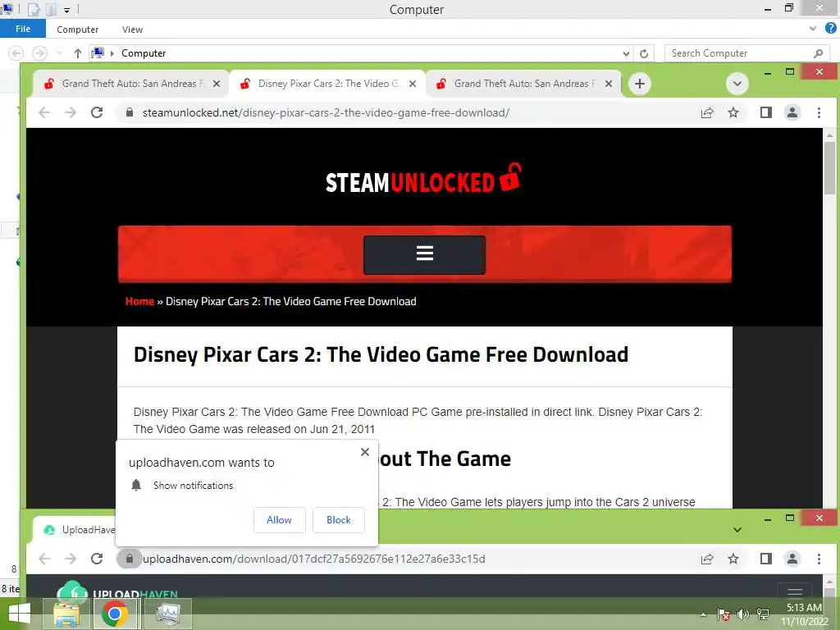Bookmark the steamunlocked page
The width and height of the screenshot is (840, 630).
pyautogui.click(x=733, y=112)
